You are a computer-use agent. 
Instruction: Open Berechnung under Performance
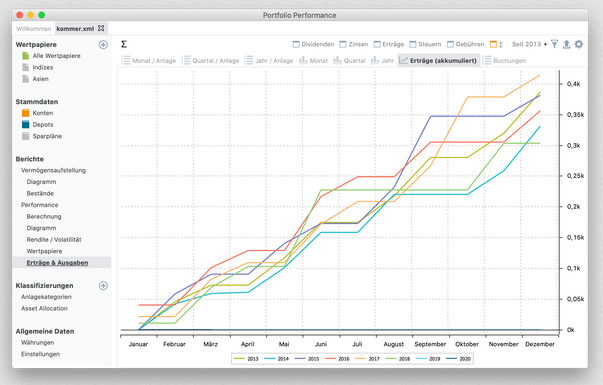coord(44,216)
